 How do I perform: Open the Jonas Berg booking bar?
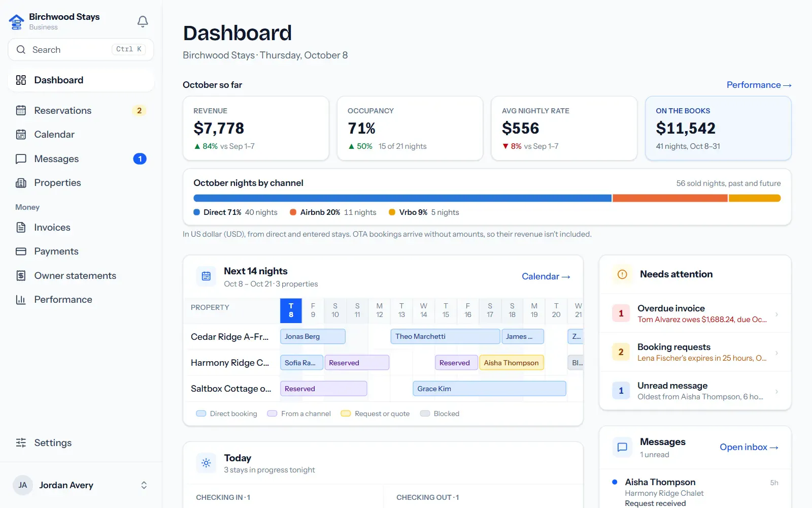tap(313, 336)
